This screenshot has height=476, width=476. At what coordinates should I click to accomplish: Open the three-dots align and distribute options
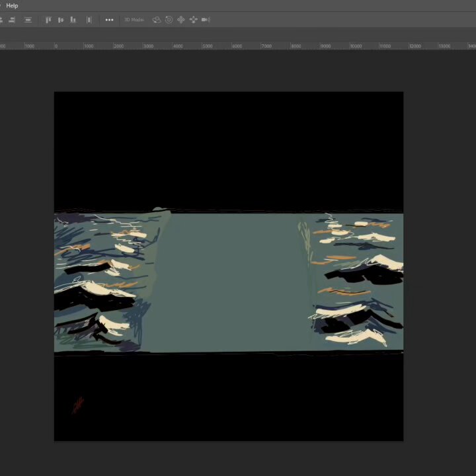coord(109,20)
